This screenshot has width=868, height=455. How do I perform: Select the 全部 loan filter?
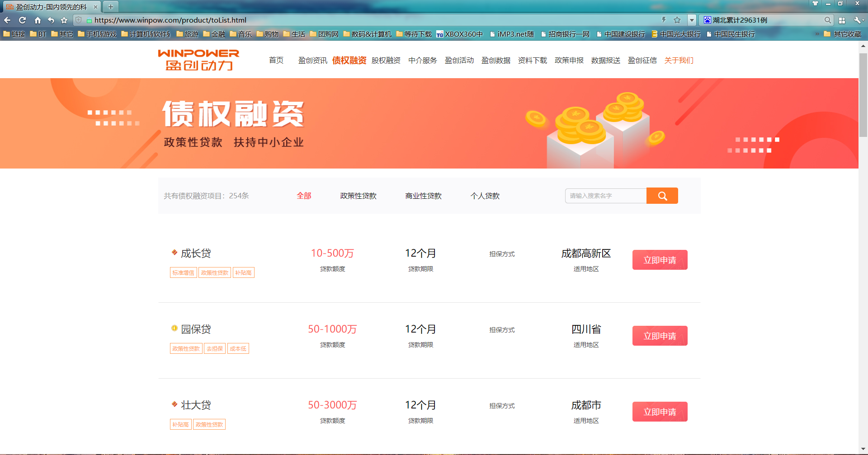click(x=304, y=196)
